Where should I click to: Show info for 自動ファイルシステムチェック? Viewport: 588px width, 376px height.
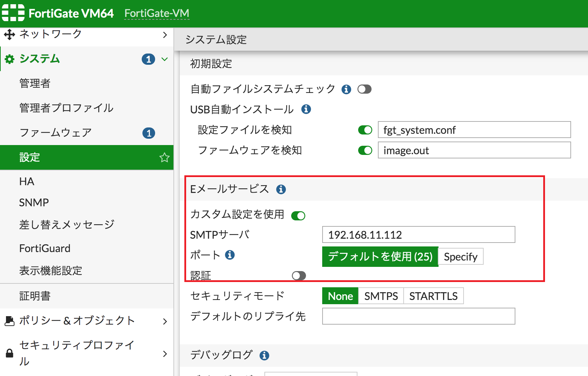tap(346, 89)
